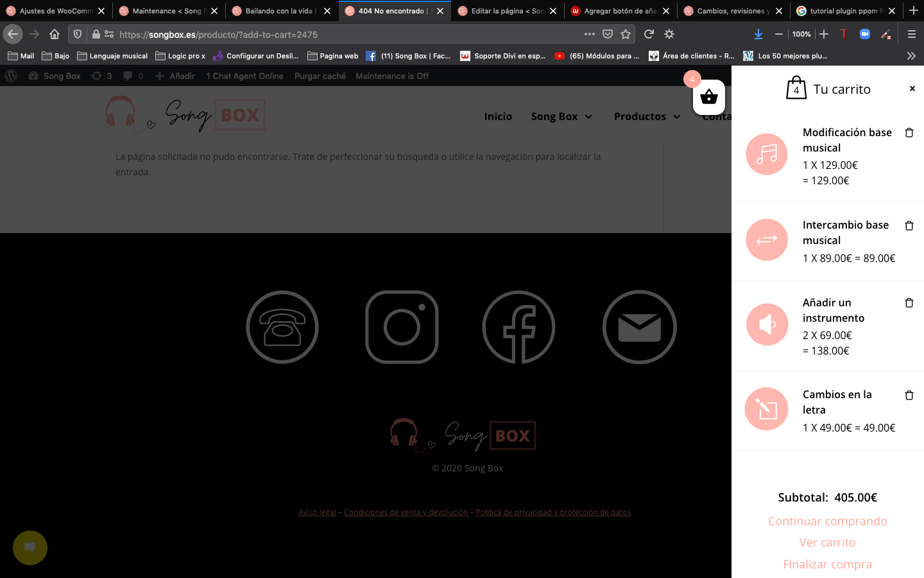The image size is (924, 578).
Task: Click WordPress logo in admin bar
Action: point(11,76)
